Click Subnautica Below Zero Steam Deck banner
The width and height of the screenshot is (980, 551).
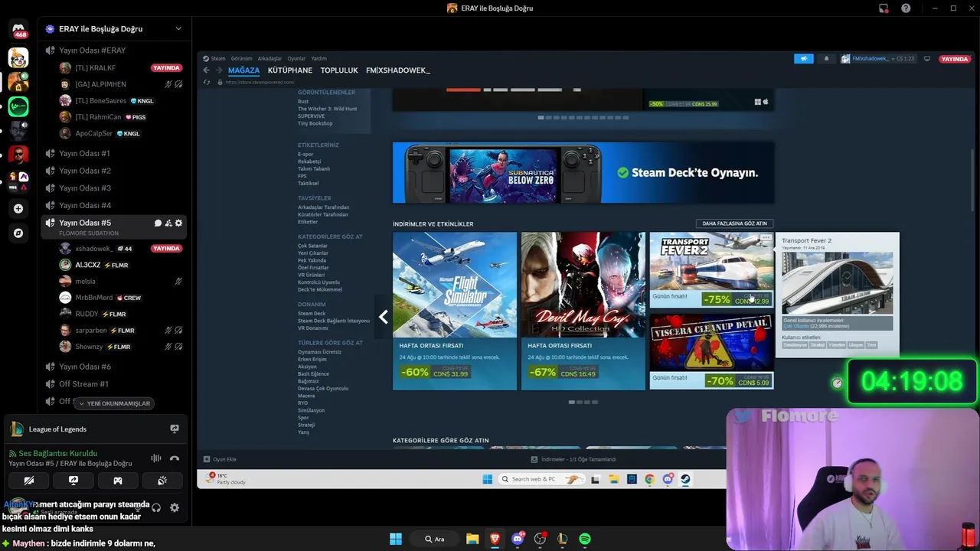[583, 173]
